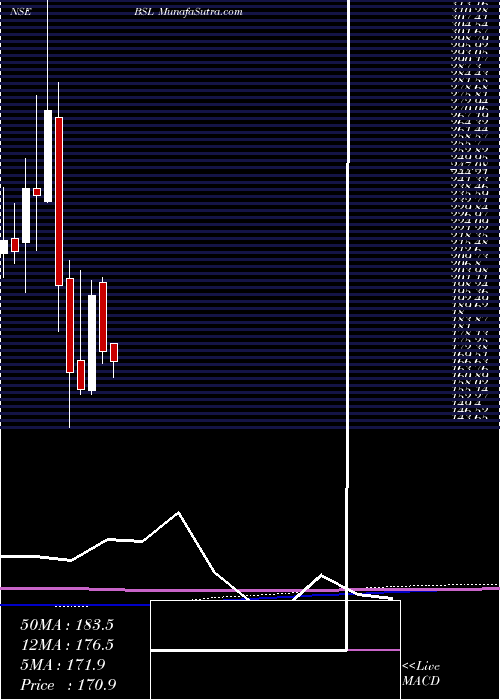The height and width of the screenshot is (700, 500).
Task: Click the last small red candlestick
Action: (114, 352)
